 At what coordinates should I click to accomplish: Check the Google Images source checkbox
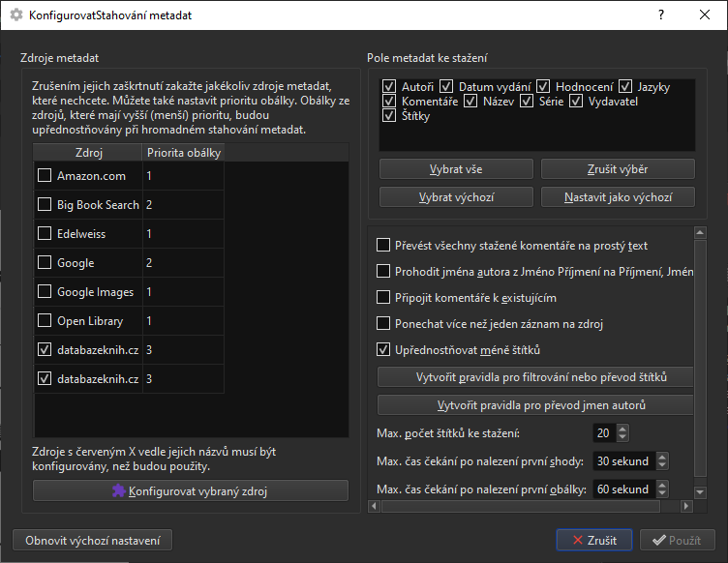(x=45, y=292)
